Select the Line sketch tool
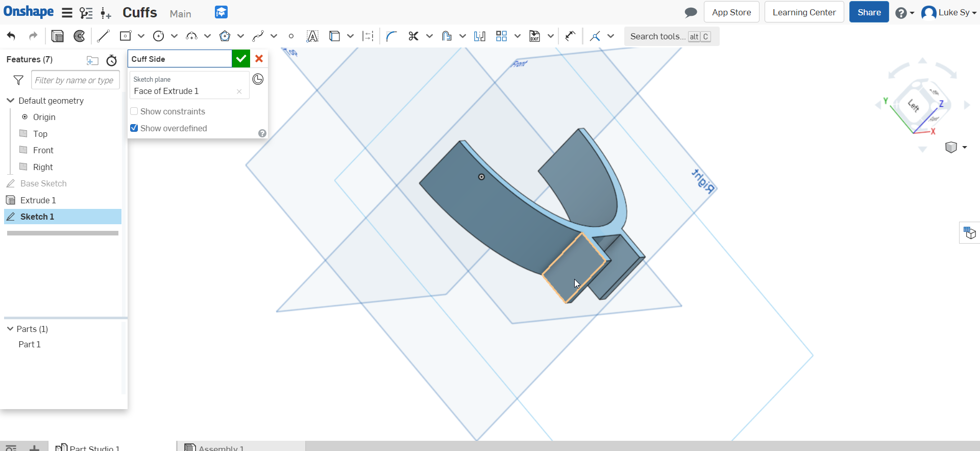The image size is (980, 451). [x=103, y=36]
